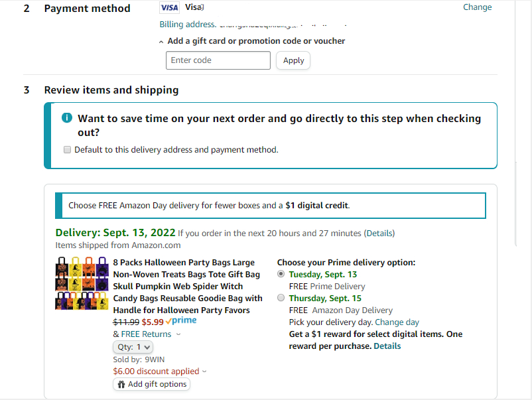Open the Qty: 1 dropdown
The height and width of the screenshot is (400, 532).
coord(133,346)
